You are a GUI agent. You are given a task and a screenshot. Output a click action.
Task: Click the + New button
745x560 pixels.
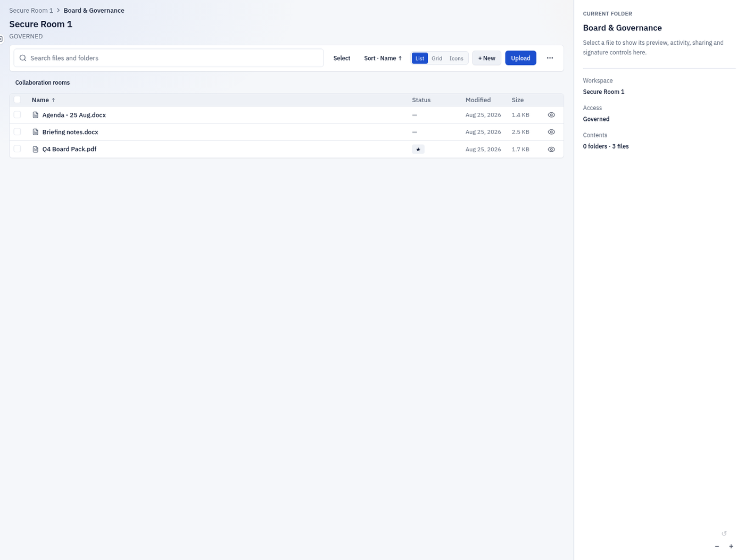pyautogui.click(x=486, y=58)
